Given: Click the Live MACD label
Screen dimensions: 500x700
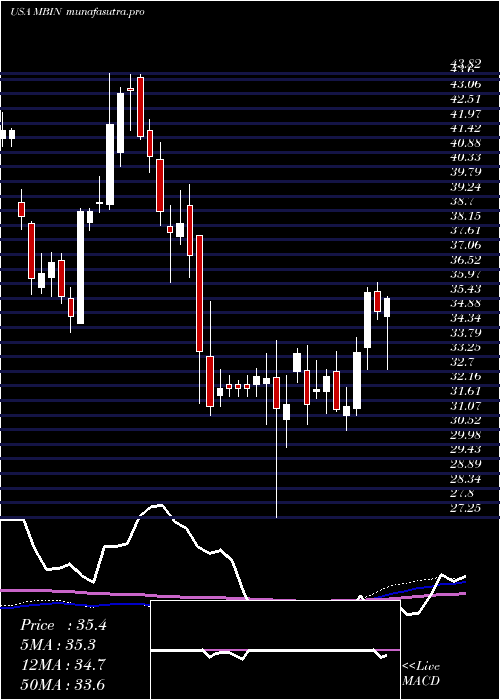Looking at the screenshot, I should point(421,673).
